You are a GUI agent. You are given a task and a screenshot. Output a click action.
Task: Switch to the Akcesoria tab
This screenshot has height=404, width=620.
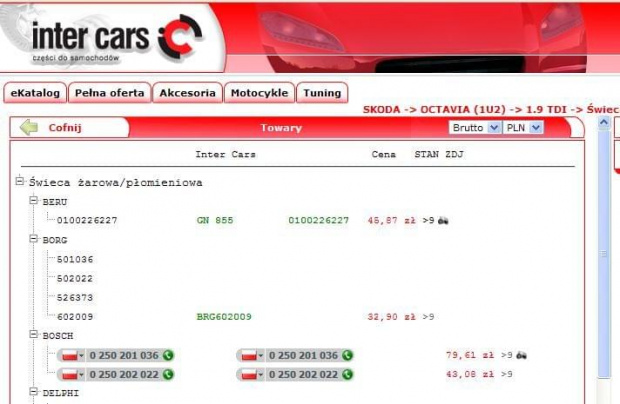[x=187, y=93]
